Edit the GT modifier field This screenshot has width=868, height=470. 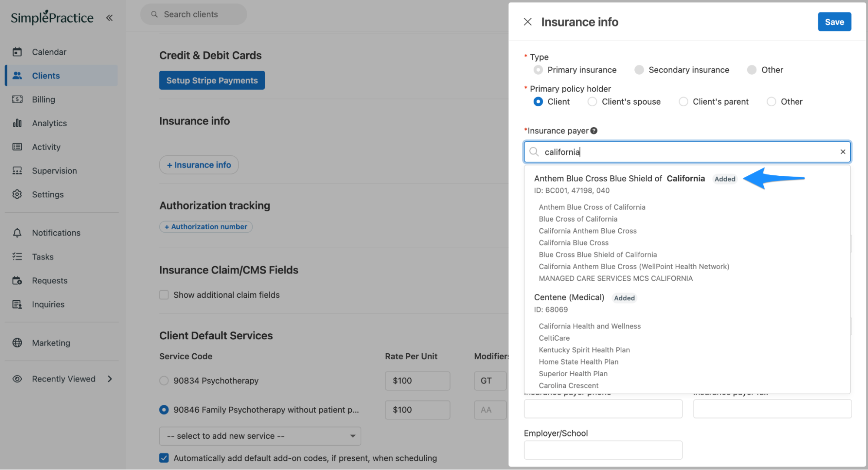(x=490, y=381)
